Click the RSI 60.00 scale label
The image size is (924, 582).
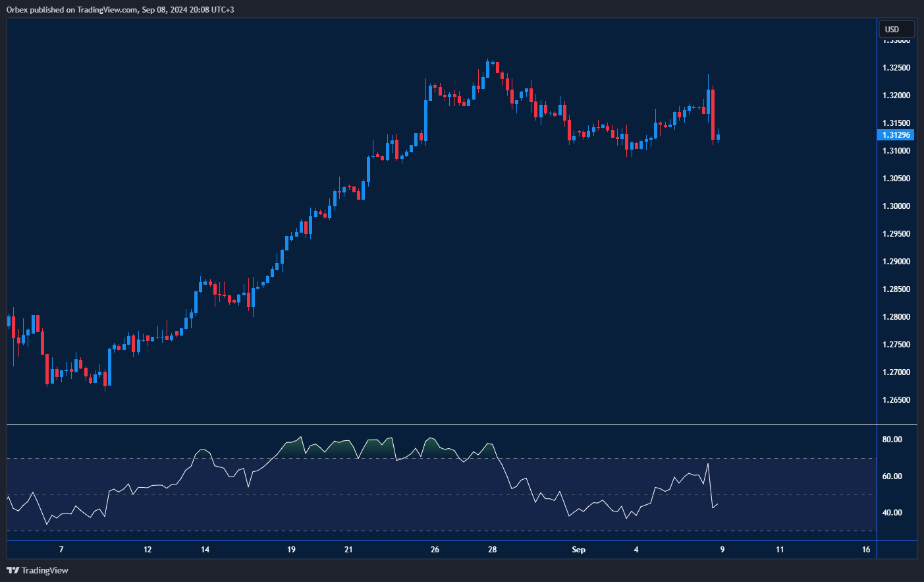pos(892,477)
